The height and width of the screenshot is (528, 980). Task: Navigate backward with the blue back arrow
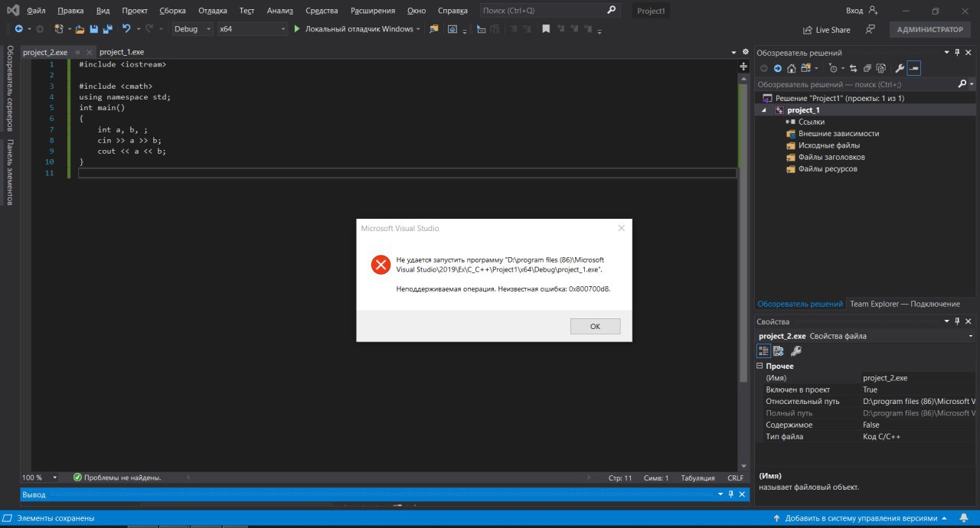18,29
